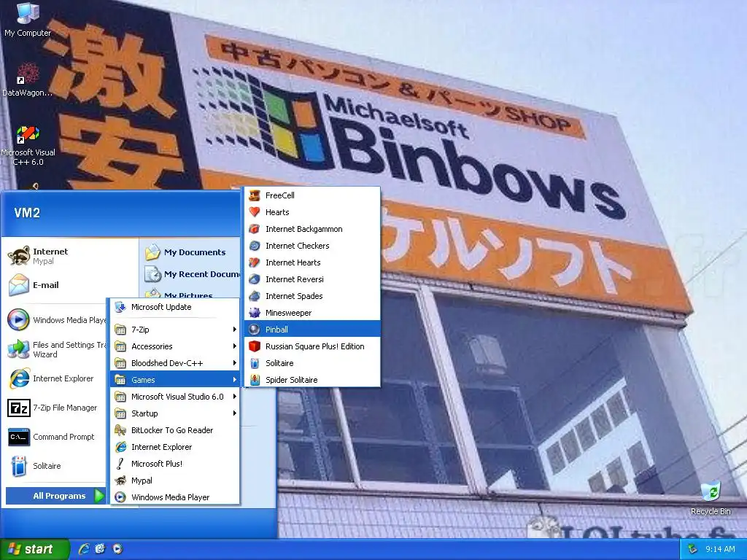Launch Internet Explorer from All Programs list
This screenshot has width=747, height=560.
(x=175, y=447)
